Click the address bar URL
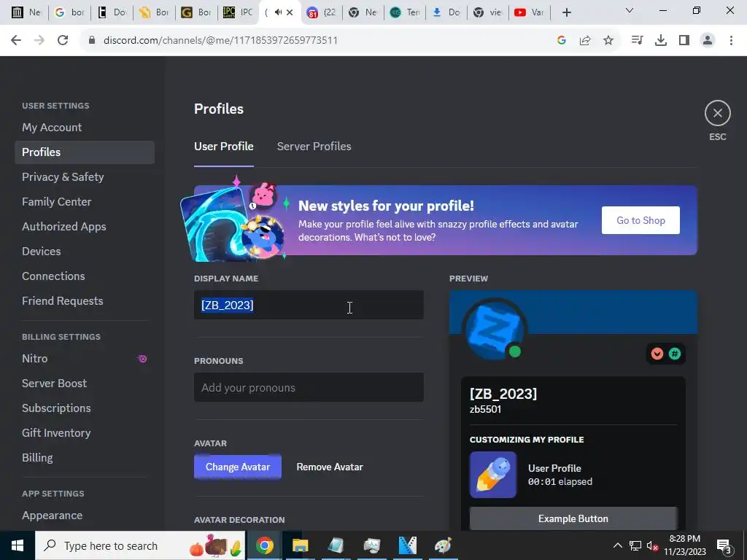Image resolution: width=747 pixels, height=560 pixels. [220, 41]
